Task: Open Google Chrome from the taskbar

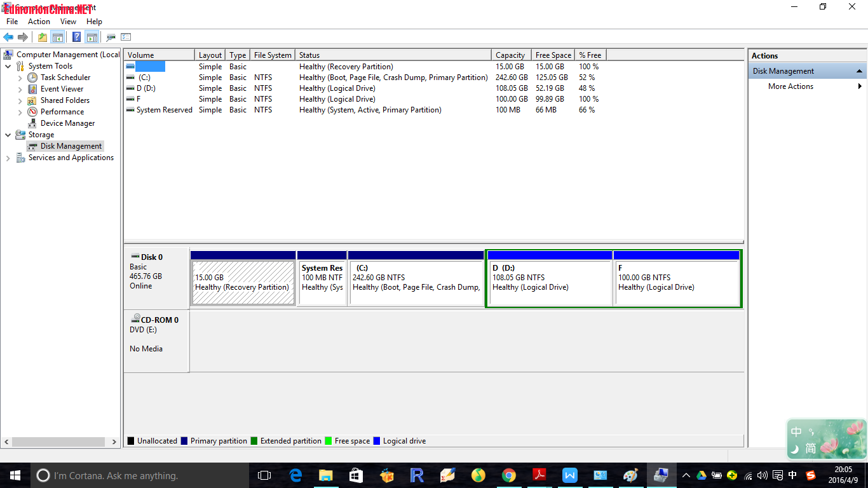Action: [x=508, y=475]
